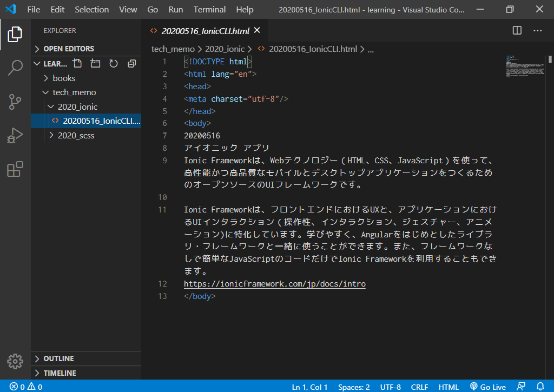Viewport: 554px width, 392px height.
Task: Click the HTML file icon in breadcrumb
Action: click(261, 49)
